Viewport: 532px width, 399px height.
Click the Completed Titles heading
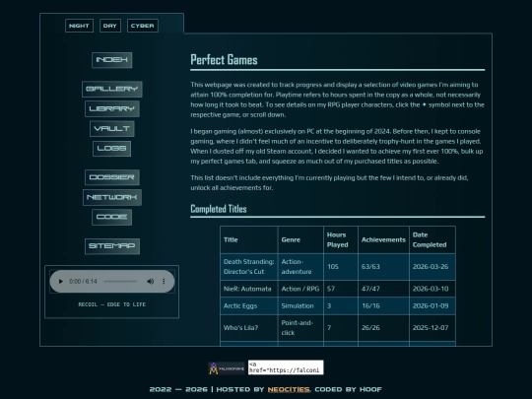point(219,209)
